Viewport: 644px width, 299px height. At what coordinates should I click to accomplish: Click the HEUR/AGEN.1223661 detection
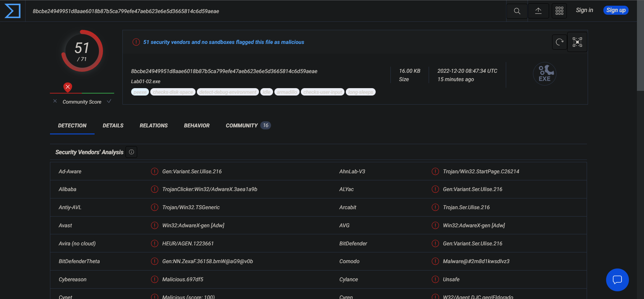point(188,243)
